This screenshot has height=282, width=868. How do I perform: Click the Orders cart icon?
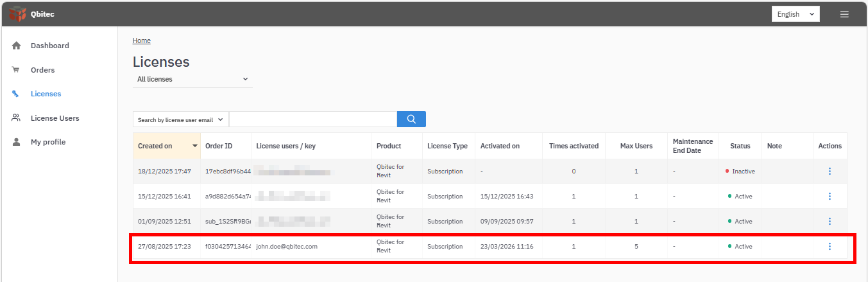tap(16, 70)
